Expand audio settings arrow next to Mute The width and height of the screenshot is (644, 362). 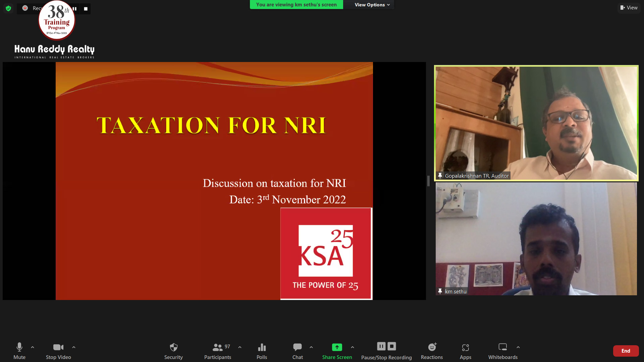pos(33,347)
